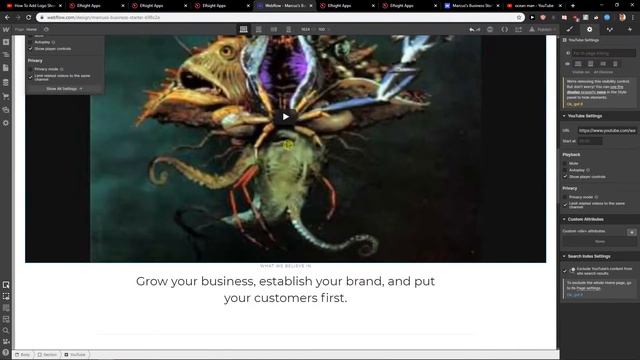The image size is (640, 360).
Task: Click the save status check icon
Action: pos(490,29)
